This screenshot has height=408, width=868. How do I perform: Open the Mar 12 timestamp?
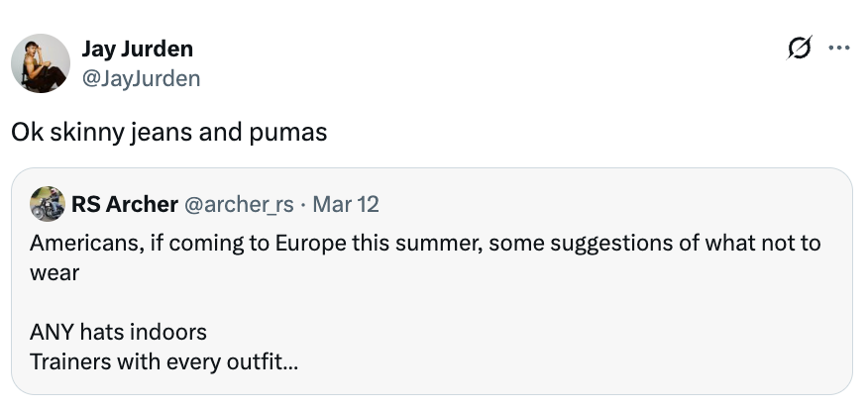coord(345,204)
